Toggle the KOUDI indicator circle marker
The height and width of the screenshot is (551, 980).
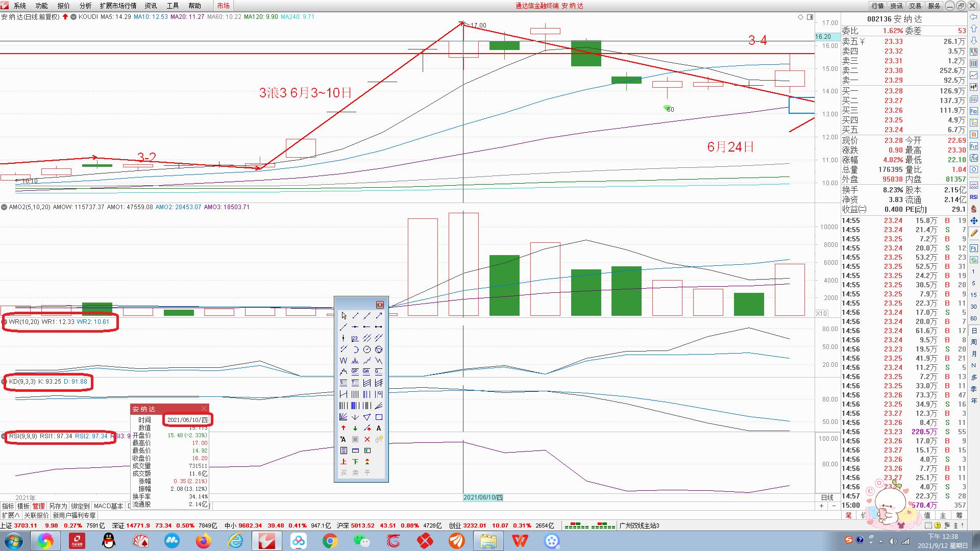(73, 17)
